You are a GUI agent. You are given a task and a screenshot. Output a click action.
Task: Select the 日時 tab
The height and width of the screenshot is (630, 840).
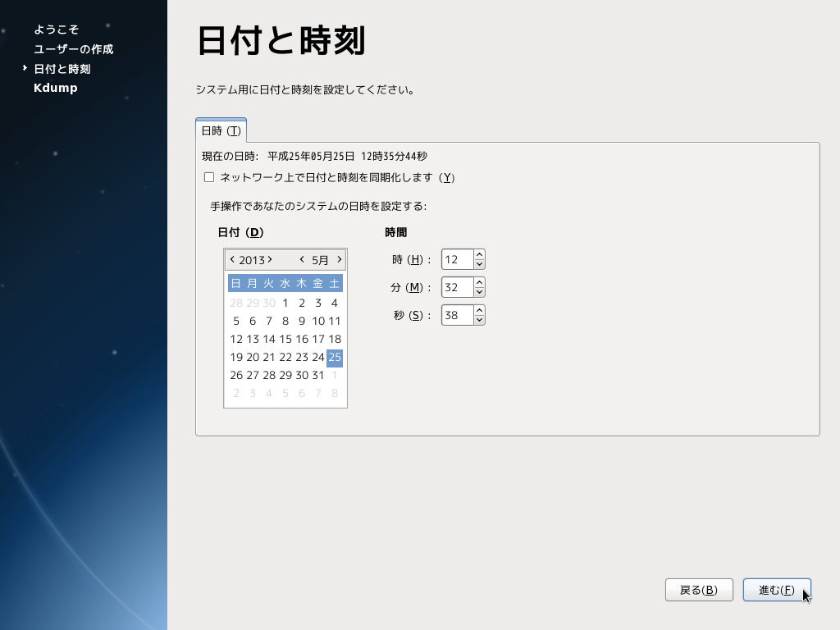221,130
